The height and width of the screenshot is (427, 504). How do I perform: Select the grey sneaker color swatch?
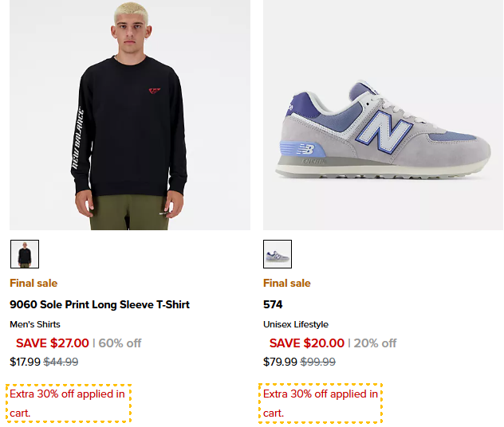278,254
